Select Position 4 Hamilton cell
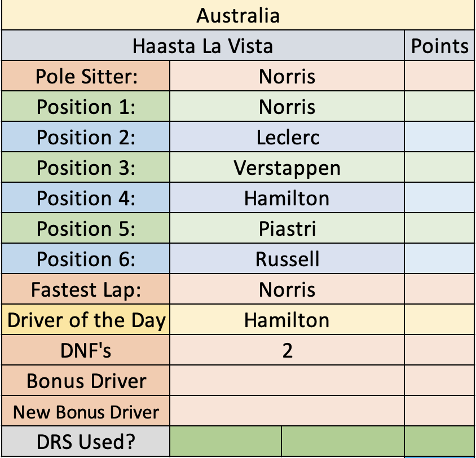 (287, 198)
